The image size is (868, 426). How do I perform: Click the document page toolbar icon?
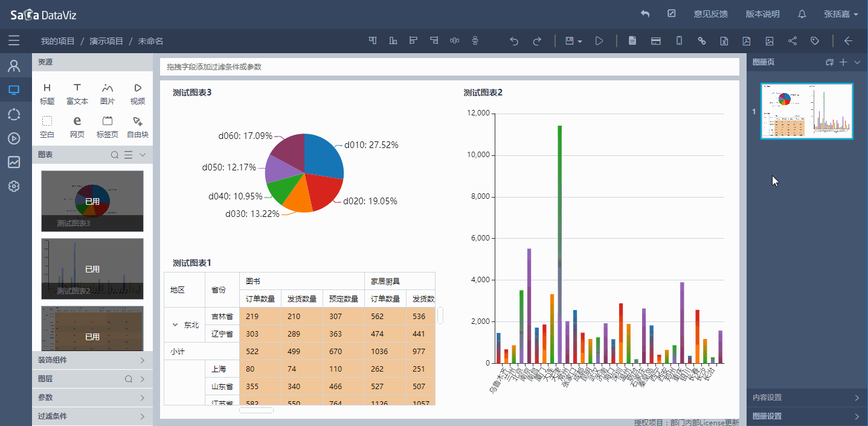pos(632,41)
